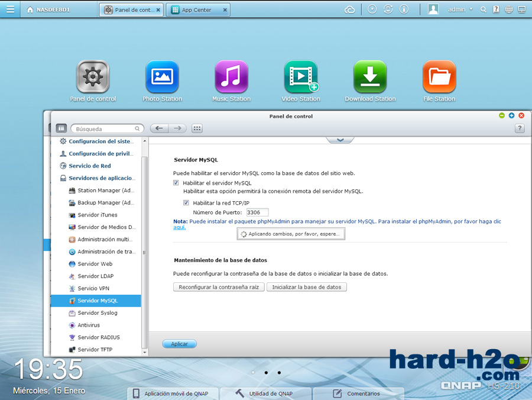532x400 pixels.
Task: Click the admin user avatar icon
Action: [x=433, y=9]
